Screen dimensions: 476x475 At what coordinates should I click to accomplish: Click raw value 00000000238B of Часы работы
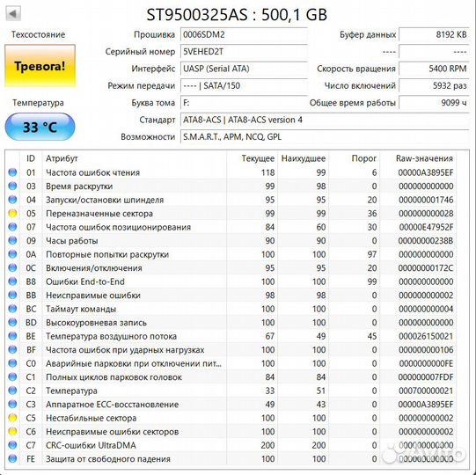click(426, 241)
